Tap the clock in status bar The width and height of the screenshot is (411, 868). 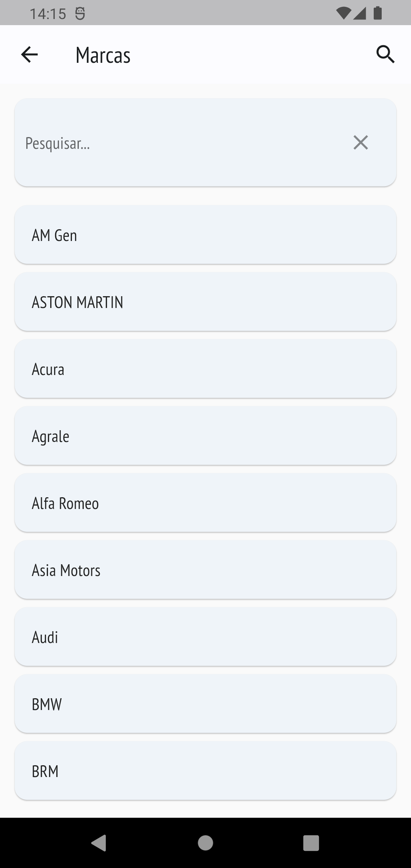click(x=48, y=14)
